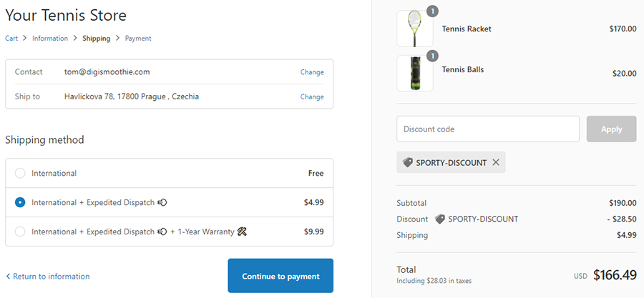Click Continue to payment
644x298 pixels.
coord(280,276)
